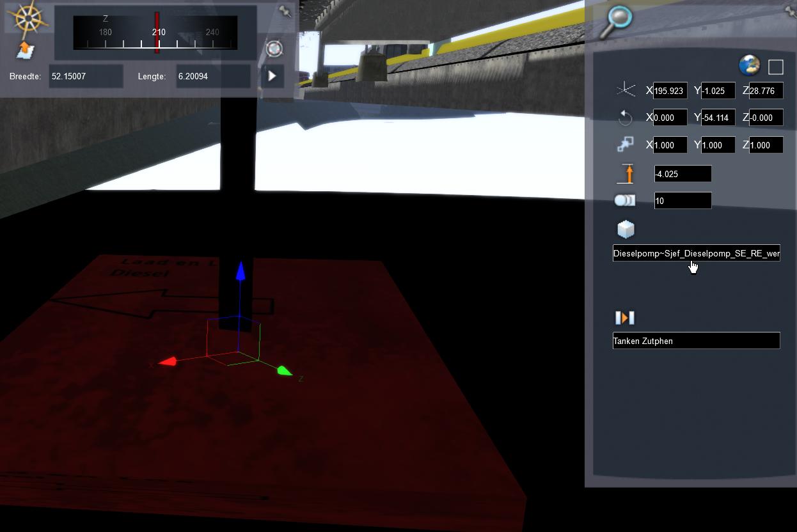Viewport: 797px width, 532px height.
Task: Click the scale icon in properties panel
Action: (625, 145)
